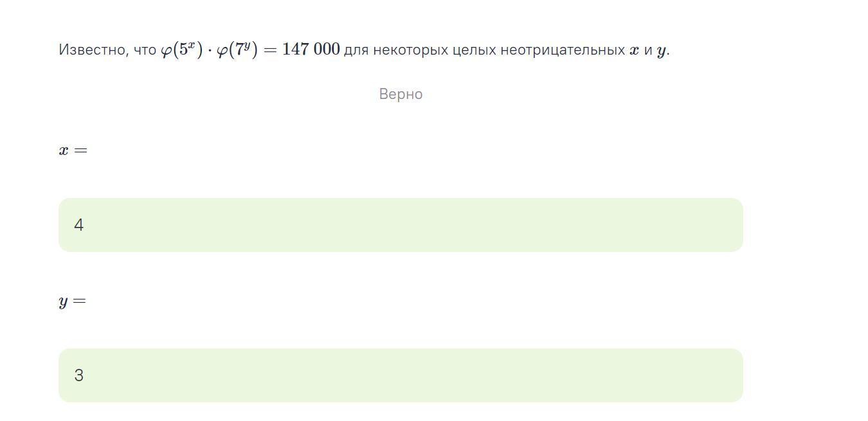Image resolution: width=868 pixels, height=421 pixels.
Task: Click the number 147 000 in the equation
Action: 311,50
